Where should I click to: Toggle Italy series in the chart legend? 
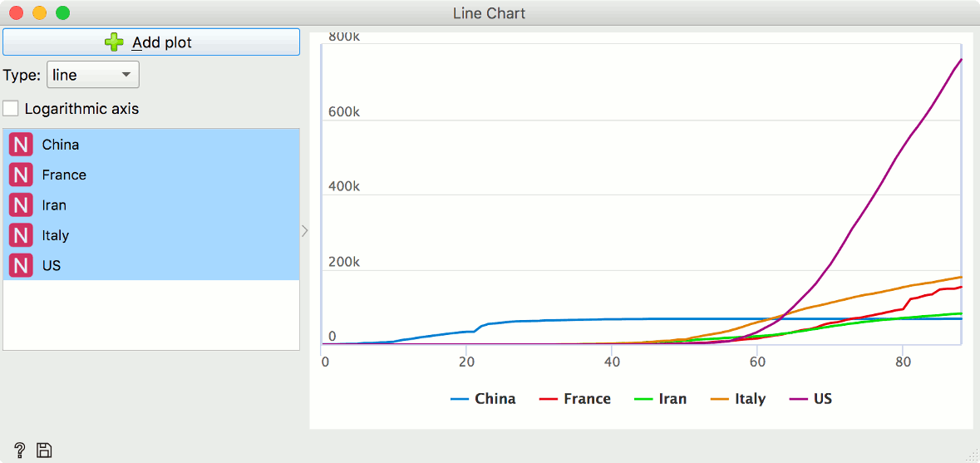(x=737, y=399)
